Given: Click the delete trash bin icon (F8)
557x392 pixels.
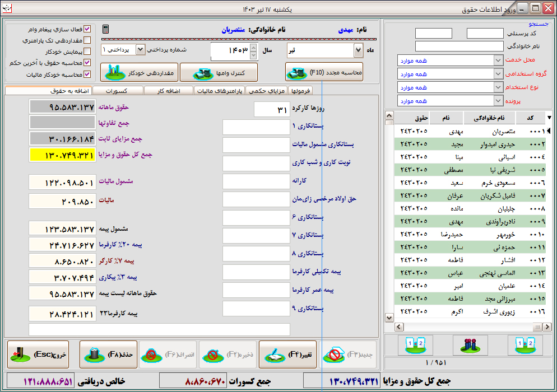Looking at the screenshot, I should pos(108,354).
